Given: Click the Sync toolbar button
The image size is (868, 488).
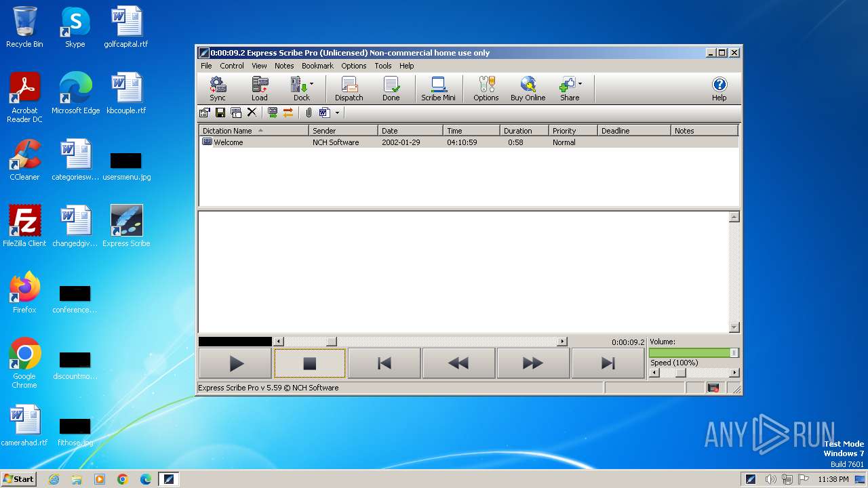Looking at the screenshot, I should [217, 89].
